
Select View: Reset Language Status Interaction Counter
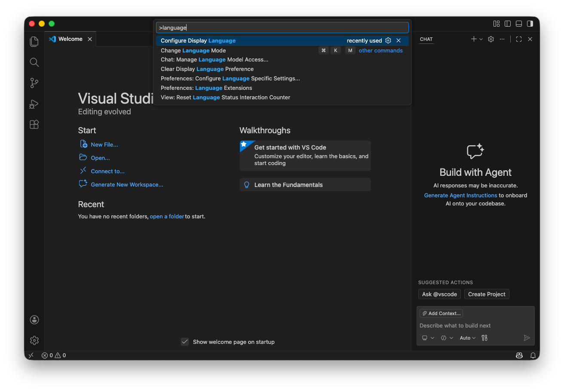pyautogui.click(x=282, y=98)
